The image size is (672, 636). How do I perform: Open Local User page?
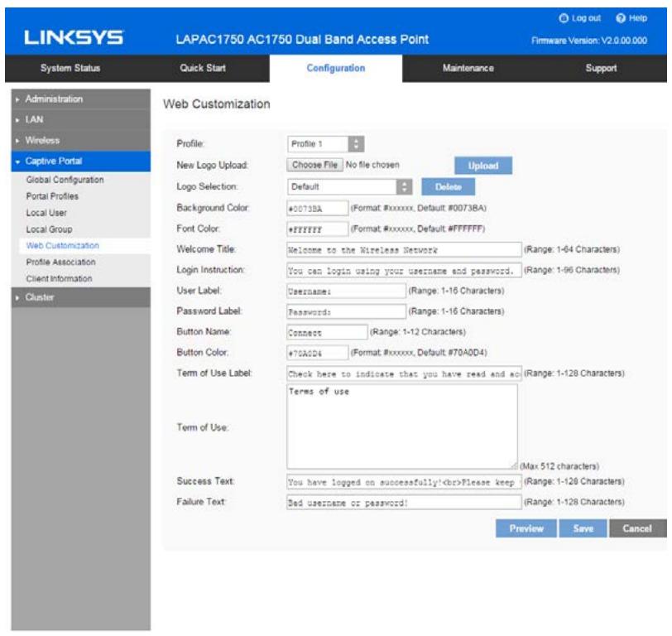tap(46, 213)
